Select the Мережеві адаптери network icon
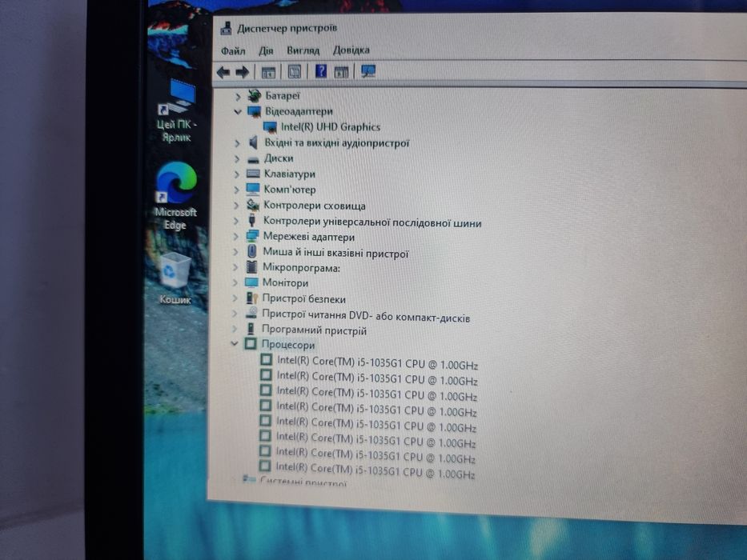 [x=252, y=236]
